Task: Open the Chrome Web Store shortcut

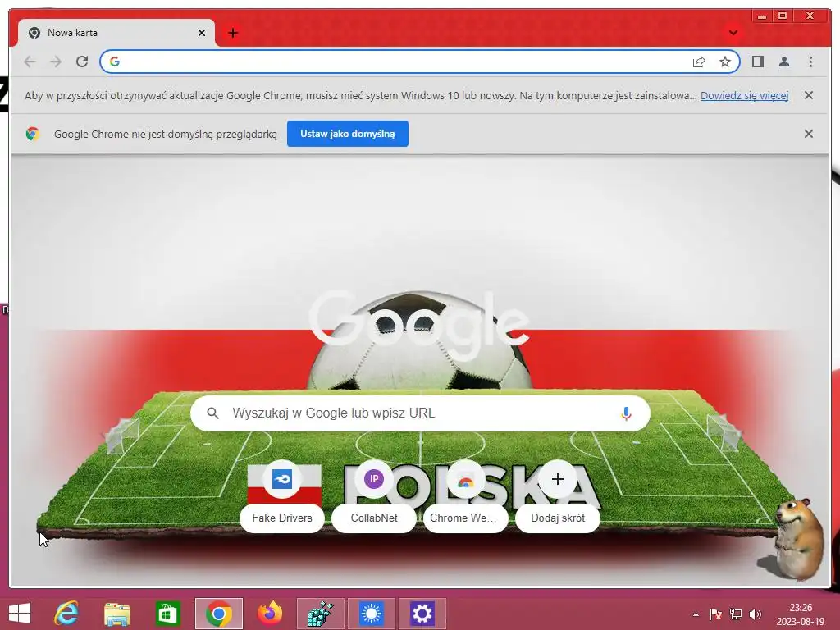Action: pyautogui.click(x=466, y=496)
